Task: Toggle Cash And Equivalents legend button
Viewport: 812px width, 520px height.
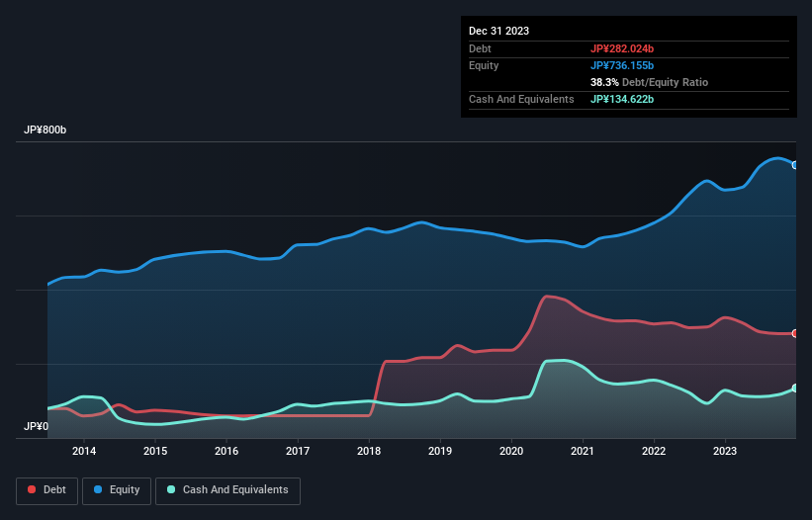Action: coord(227,490)
